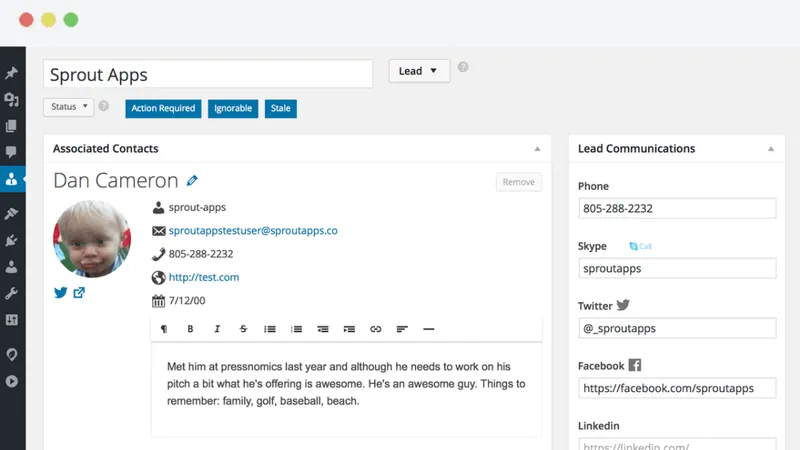Screen dimensions: 800x450
Task: Open the sproutappstestuser@sproutapps.co email link
Action: (x=253, y=231)
